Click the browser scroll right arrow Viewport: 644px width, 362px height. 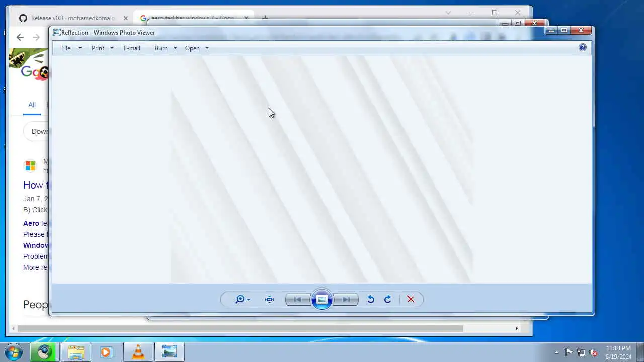[x=516, y=329]
